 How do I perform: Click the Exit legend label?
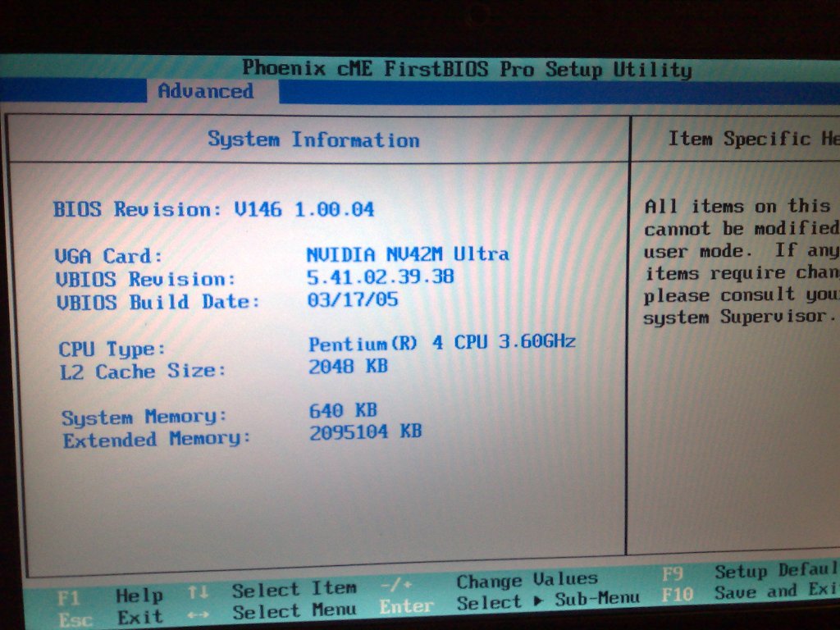139,618
